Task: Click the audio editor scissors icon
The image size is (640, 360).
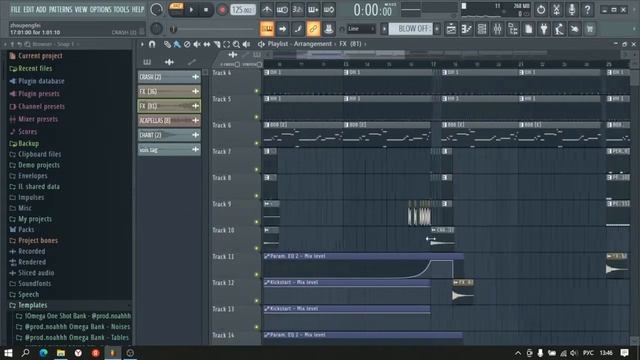Action: pos(557,9)
